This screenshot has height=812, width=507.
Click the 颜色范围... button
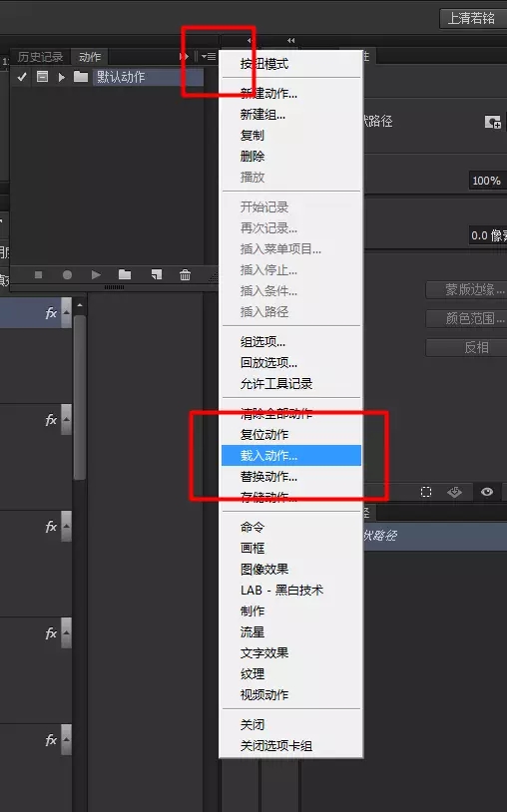468,318
